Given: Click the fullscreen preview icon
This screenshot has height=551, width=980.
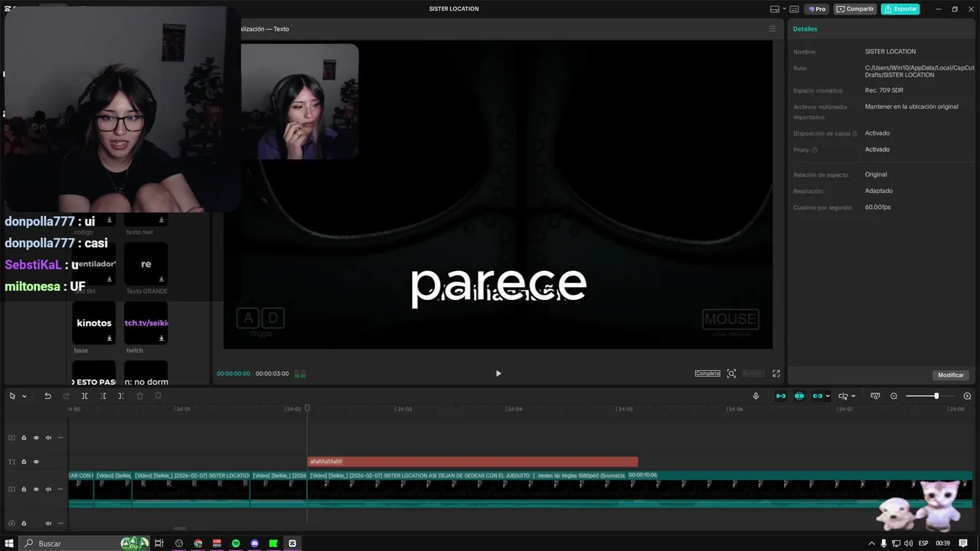Looking at the screenshot, I should click(x=776, y=373).
